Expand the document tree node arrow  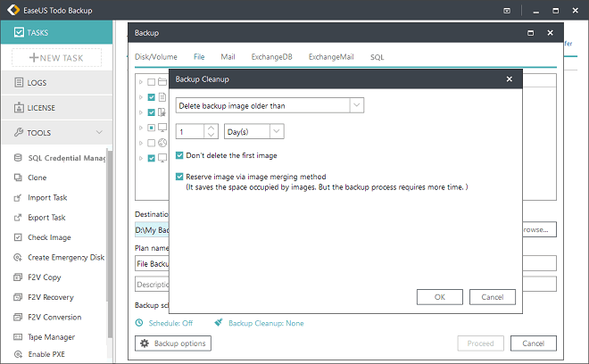[141, 97]
